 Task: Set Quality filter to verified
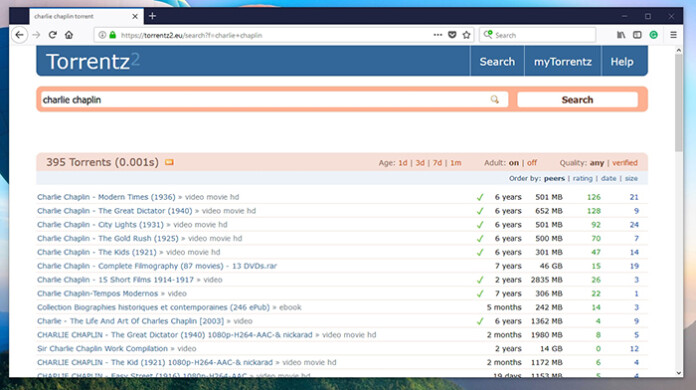[x=625, y=163]
